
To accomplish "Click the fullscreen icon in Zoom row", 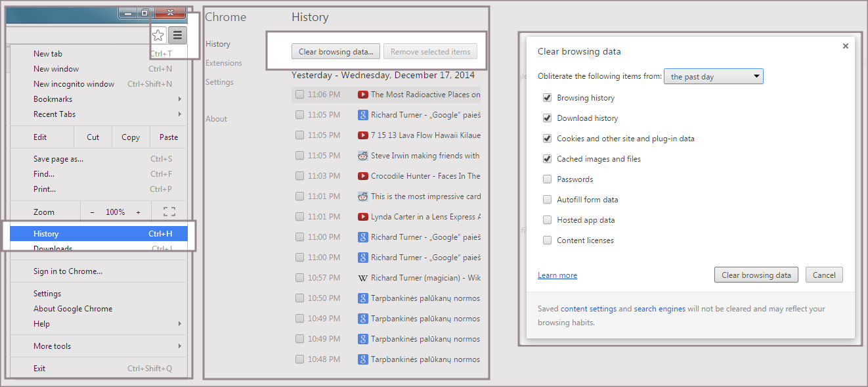I will pos(169,212).
